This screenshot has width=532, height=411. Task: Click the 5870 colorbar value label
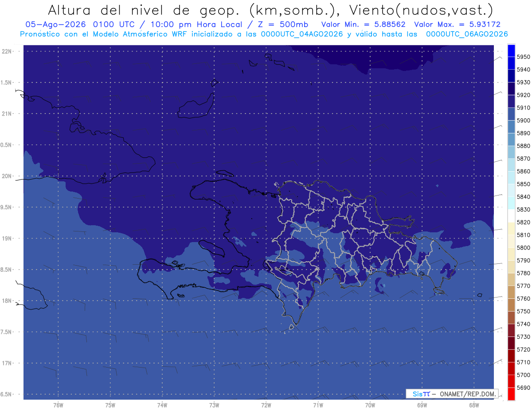pos(523,158)
